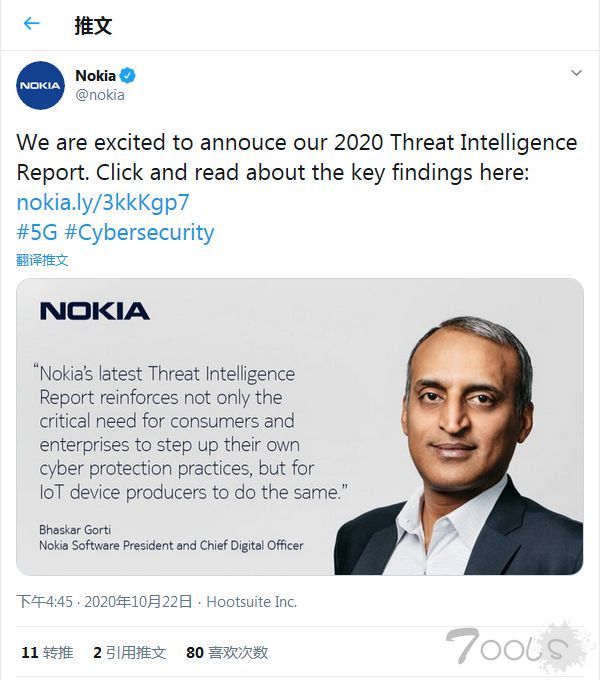Expand the tweet options chevron
The image size is (601, 680).
(576, 73)
